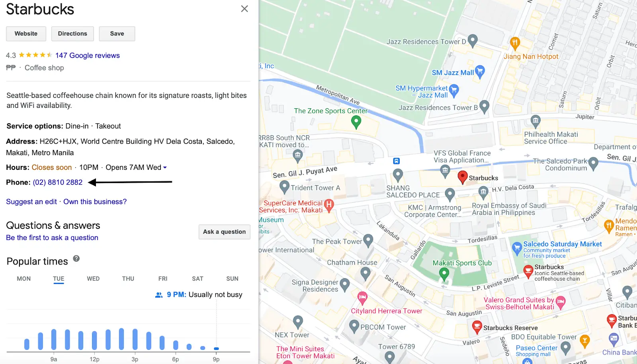Select the NEX Tower pin
The height and width of the screenshot is (364, 637).
(298, 321)
